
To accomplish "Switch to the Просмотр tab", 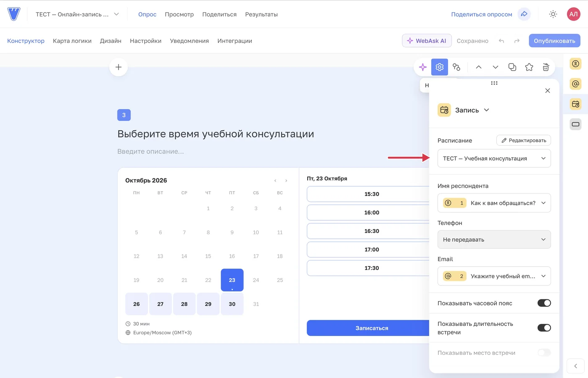I will tap(179, 14).
